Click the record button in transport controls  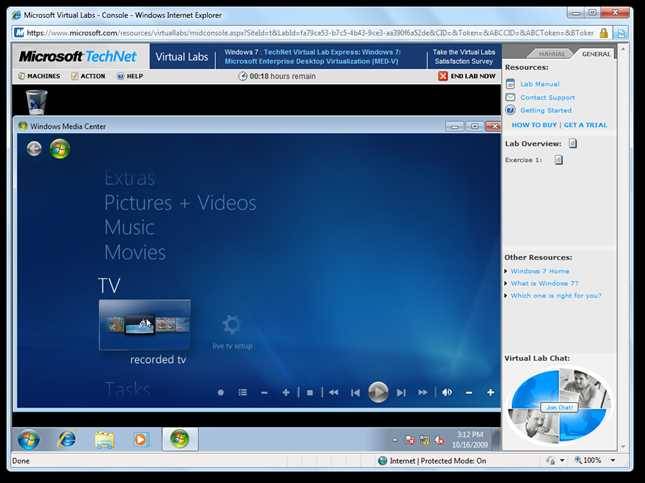pyautogui.click(x=221, y=392)
